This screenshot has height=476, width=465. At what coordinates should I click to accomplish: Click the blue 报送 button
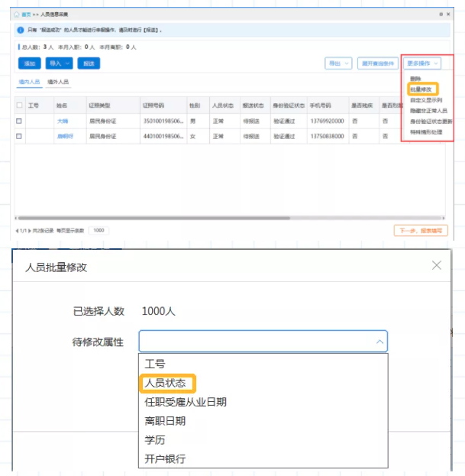point(89,63)
